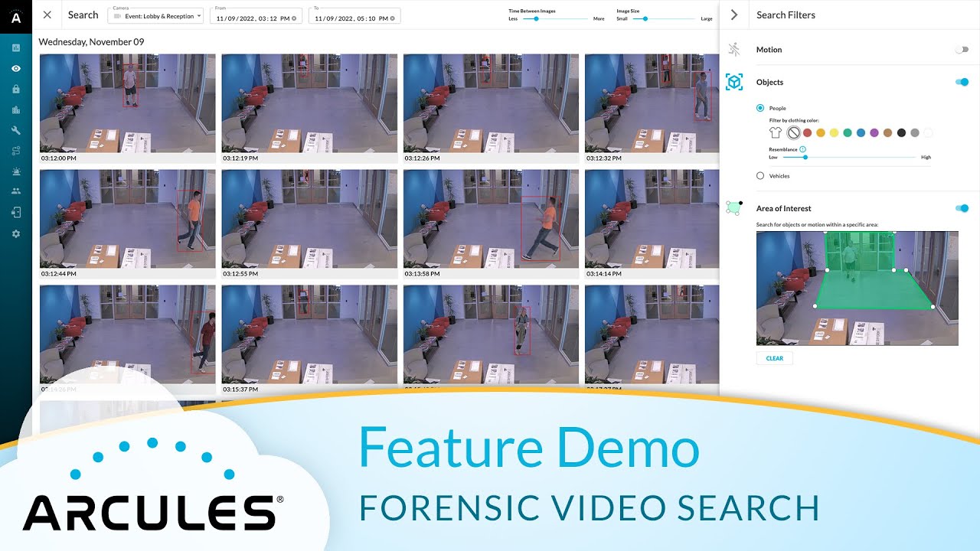Select the Vehicles radio button
This screenshot has height=551, width=980.
click(x=760, y=176)
